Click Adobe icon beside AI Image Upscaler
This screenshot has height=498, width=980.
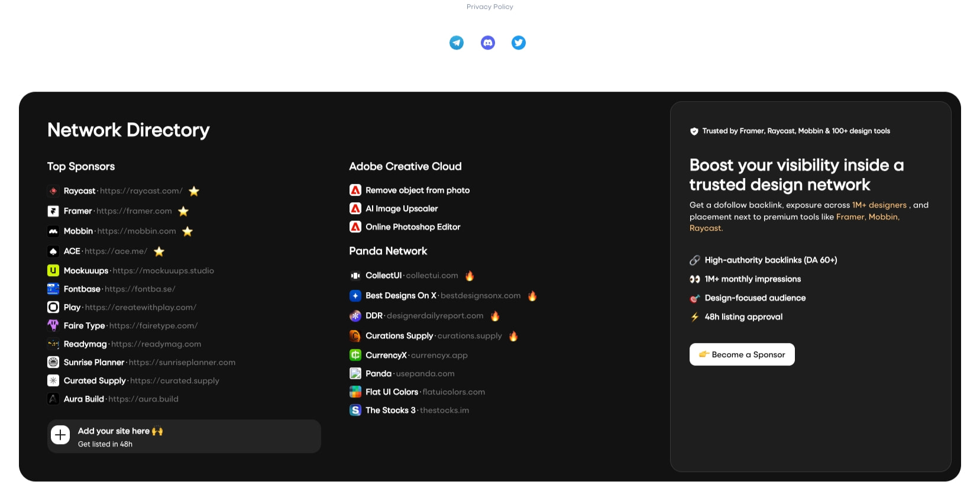click(355, 208)
